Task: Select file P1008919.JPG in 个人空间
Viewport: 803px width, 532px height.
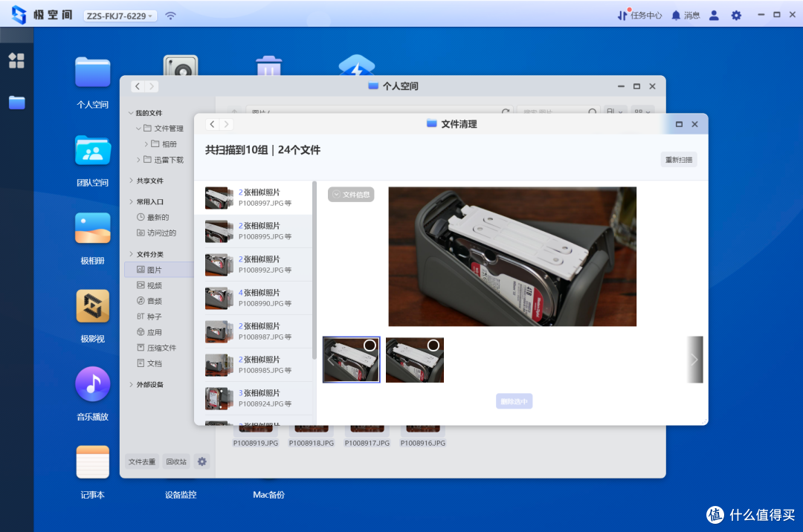Action: tap(256, 438)
